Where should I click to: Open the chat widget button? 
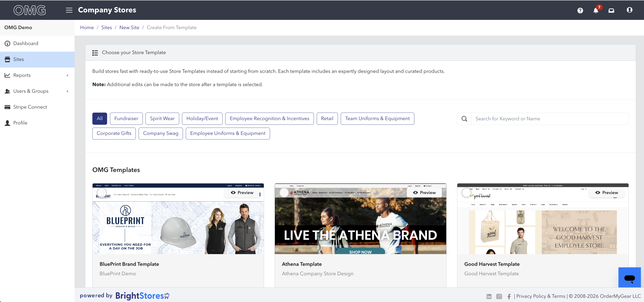(629, 277)
